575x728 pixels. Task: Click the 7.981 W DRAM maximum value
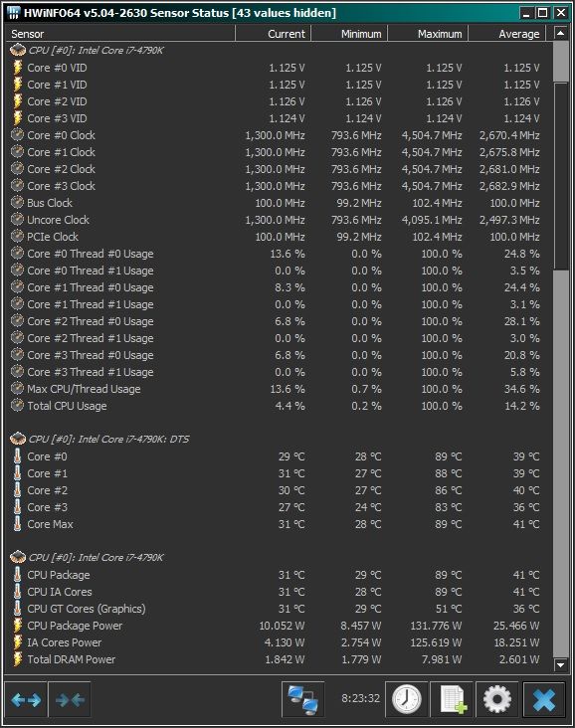(442, 659)
